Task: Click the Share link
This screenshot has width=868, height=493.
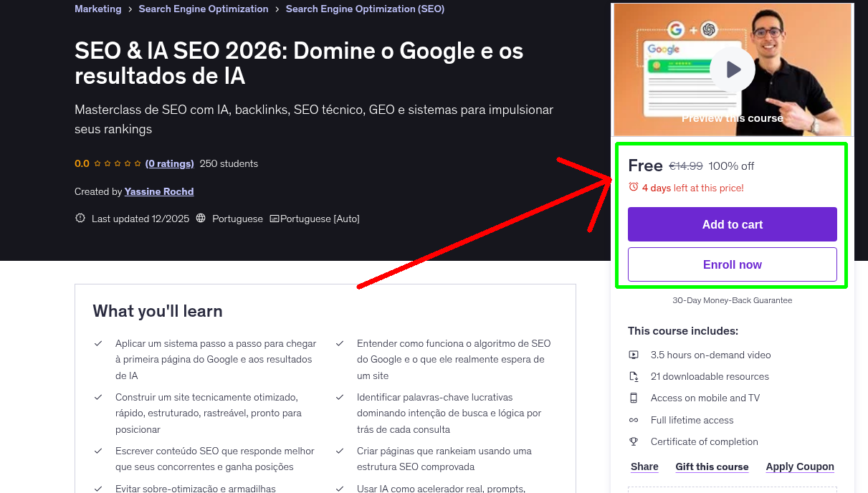Action: [x=644, y=466]
